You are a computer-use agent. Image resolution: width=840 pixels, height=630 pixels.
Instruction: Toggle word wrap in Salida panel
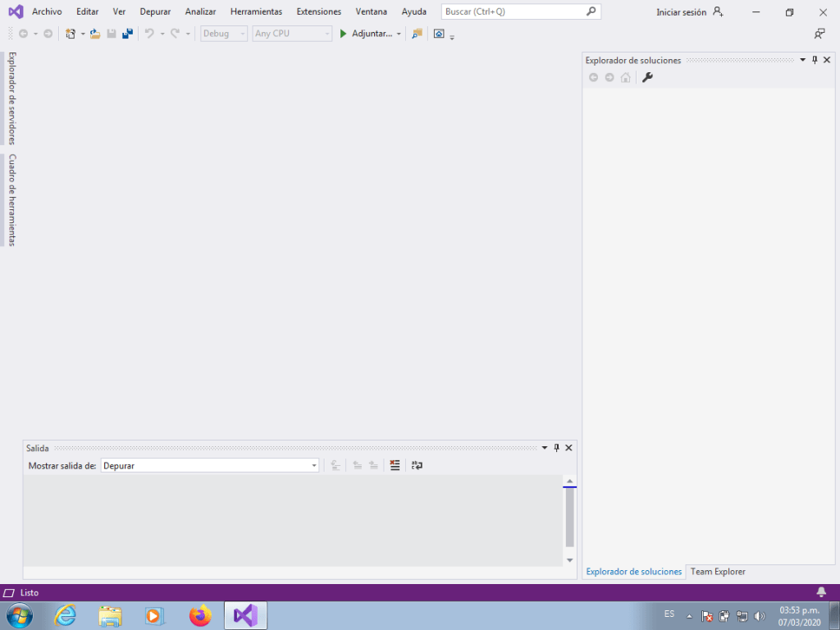(x=417, y=465)
